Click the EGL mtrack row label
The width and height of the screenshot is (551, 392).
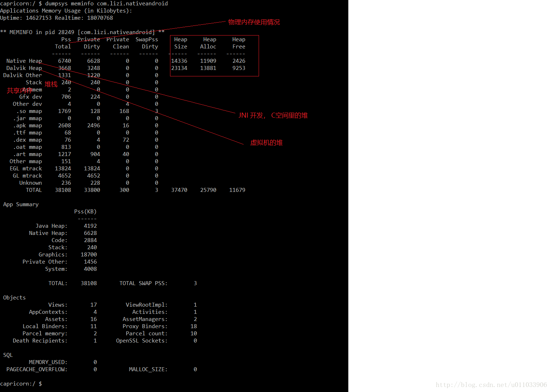[x=26, y=169]
